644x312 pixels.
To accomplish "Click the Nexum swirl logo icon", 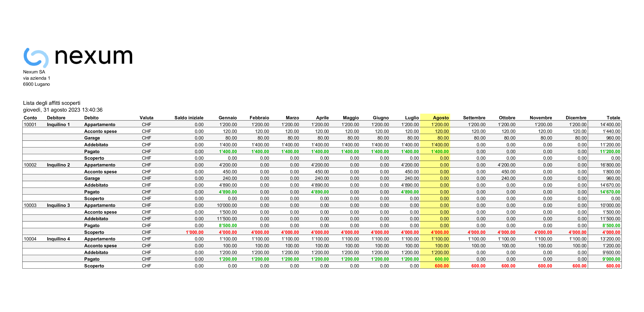I will pos(36,57).
